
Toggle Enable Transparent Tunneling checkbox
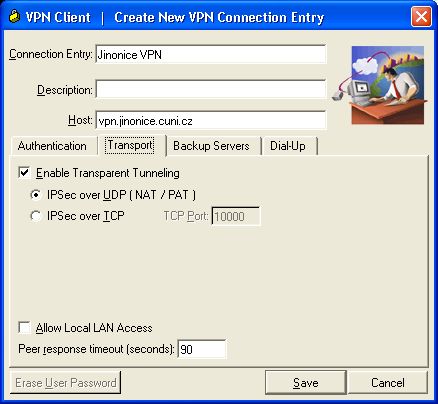click(x=24, y=173)
